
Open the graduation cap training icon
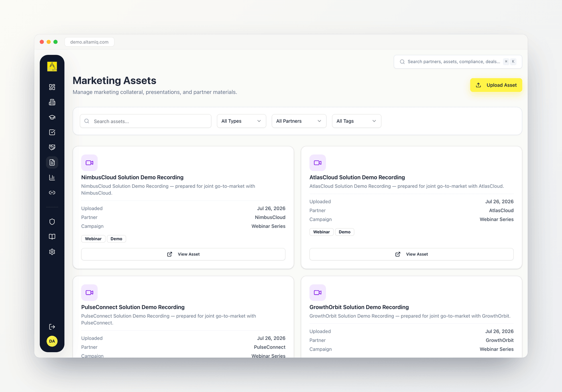point(52,117)
